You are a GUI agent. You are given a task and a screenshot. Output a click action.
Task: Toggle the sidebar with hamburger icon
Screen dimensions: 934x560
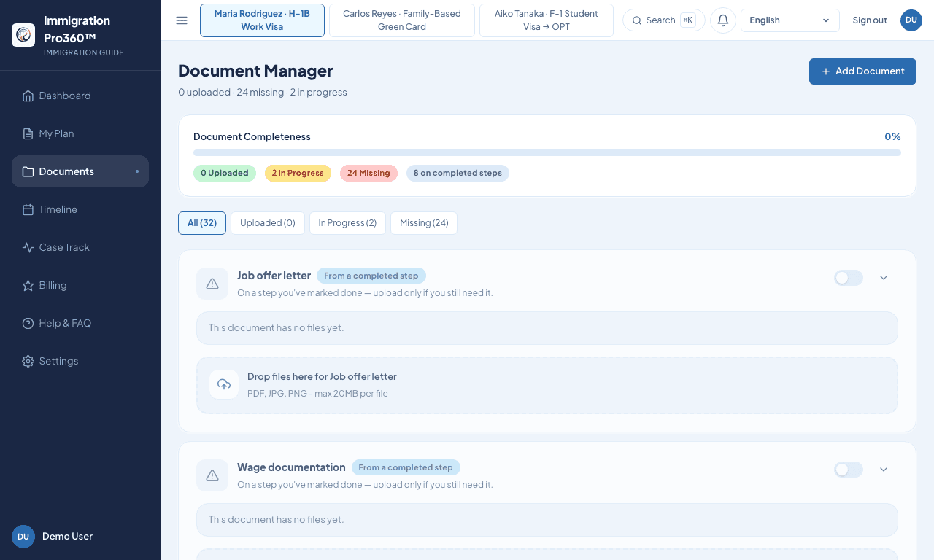(x=182, y=20)
